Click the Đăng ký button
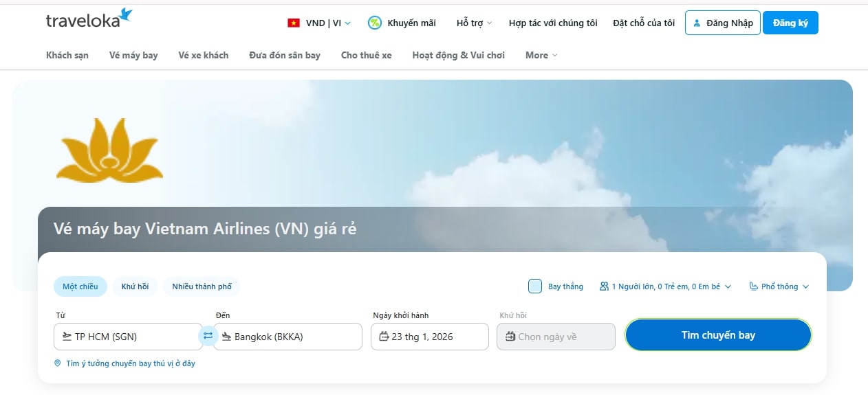The image size is (868, 395). click(790, 23)
